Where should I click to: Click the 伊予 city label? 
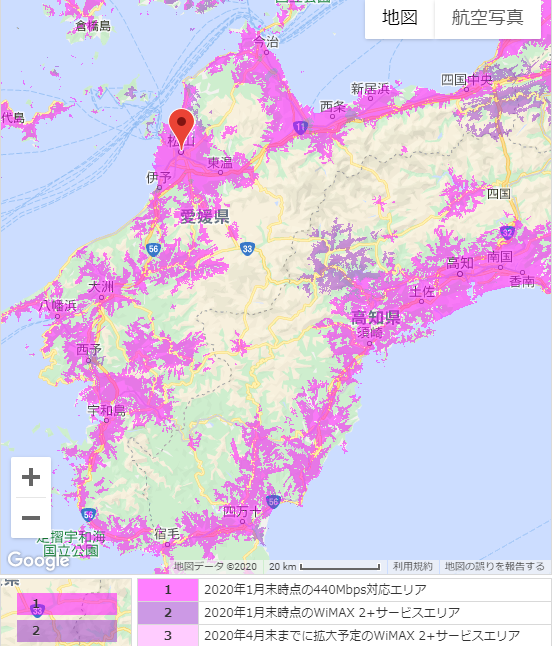point(159,178)
